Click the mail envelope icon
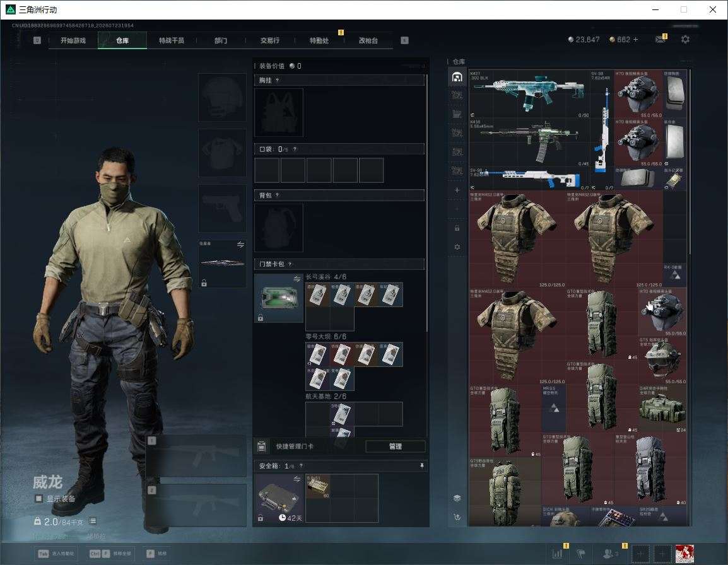The width and height of the screenshot is (728, 565). coord(660,40)
